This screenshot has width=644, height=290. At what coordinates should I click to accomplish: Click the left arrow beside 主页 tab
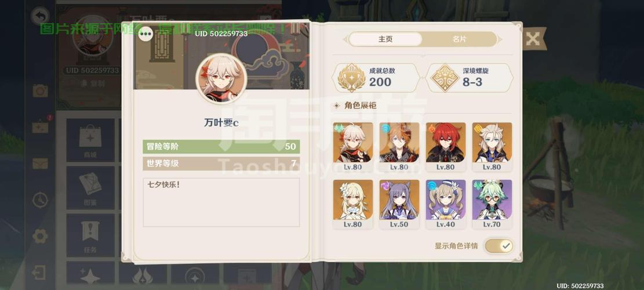345,39
